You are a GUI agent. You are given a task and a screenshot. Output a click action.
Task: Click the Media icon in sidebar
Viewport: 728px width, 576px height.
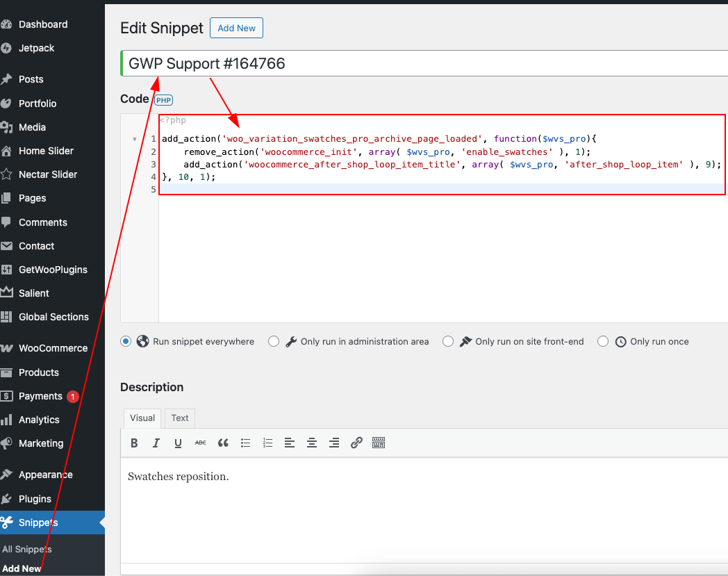(x=6, y=127)
